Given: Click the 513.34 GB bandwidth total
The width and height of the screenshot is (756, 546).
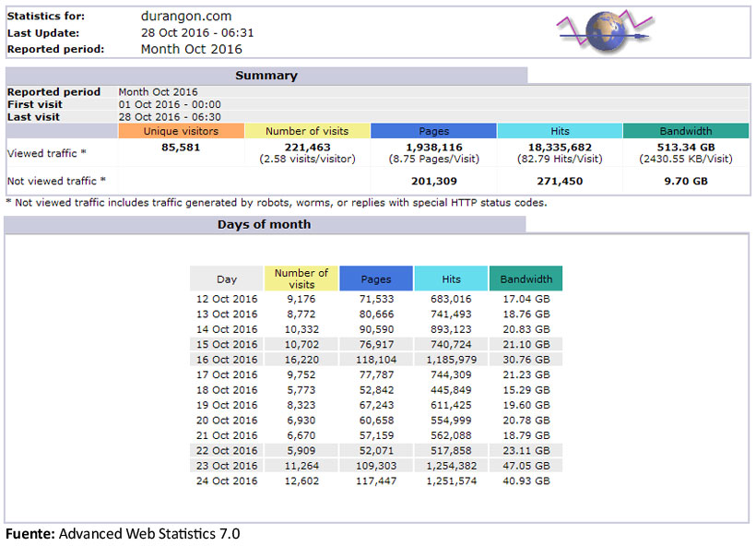Looking at the screenshot, I should point(685,147).
